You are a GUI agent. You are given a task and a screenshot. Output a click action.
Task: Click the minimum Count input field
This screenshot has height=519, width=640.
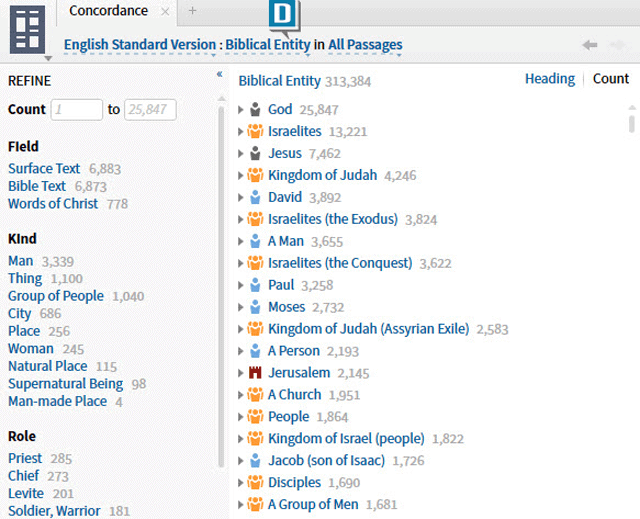pos(77,110)
